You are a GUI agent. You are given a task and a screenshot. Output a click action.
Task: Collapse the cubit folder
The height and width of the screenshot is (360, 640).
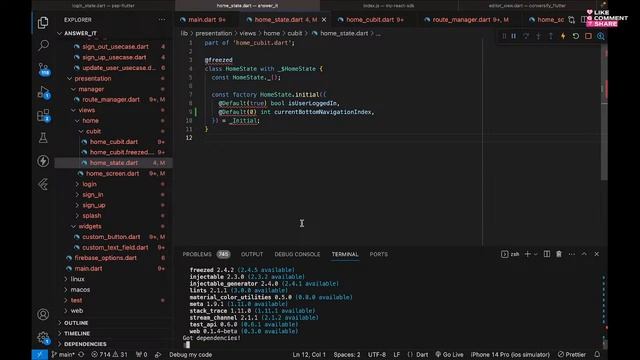(93, 131)
